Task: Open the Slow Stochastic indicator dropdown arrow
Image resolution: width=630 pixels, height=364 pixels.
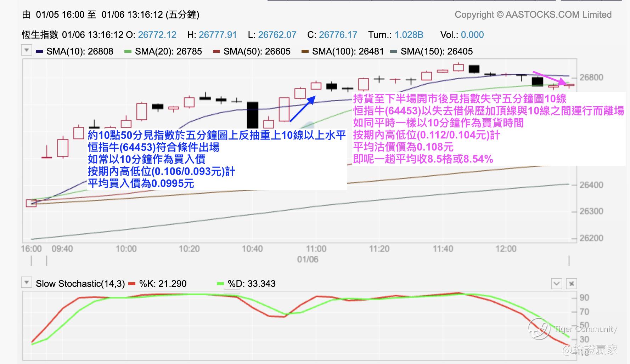Action: coord(27,283)
